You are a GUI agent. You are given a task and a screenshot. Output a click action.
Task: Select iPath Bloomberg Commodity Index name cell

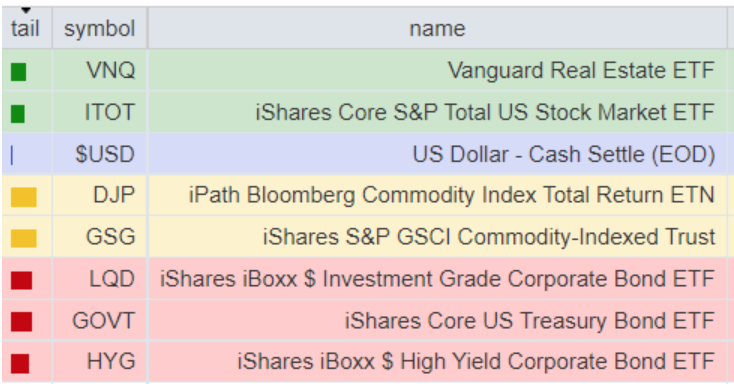tap(437, 195)
